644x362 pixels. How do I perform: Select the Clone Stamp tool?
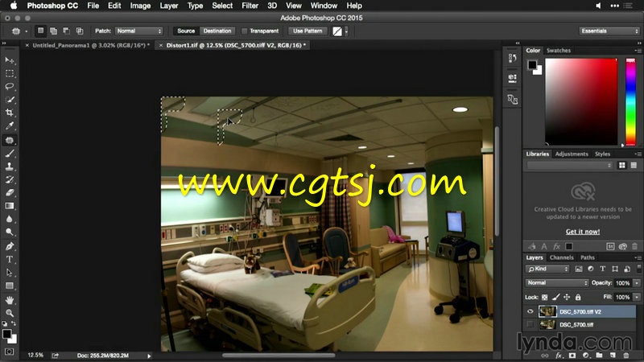[x=9, y=167]
